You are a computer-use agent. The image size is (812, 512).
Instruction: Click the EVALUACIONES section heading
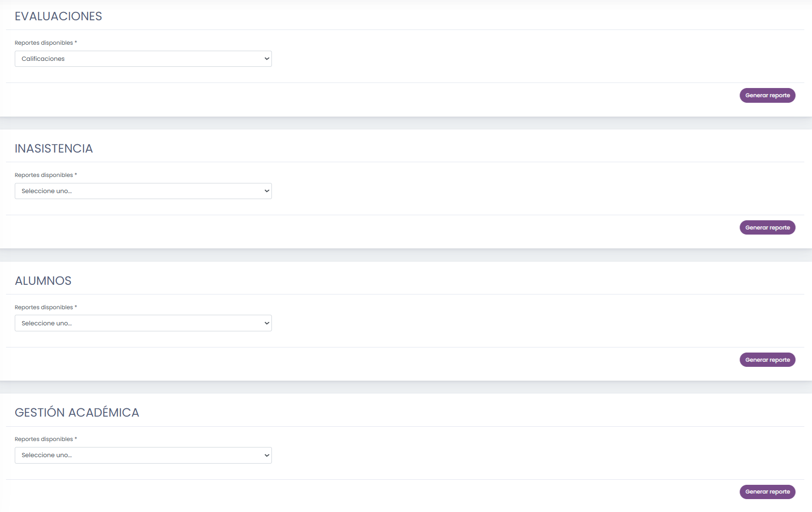pos(59,16)
